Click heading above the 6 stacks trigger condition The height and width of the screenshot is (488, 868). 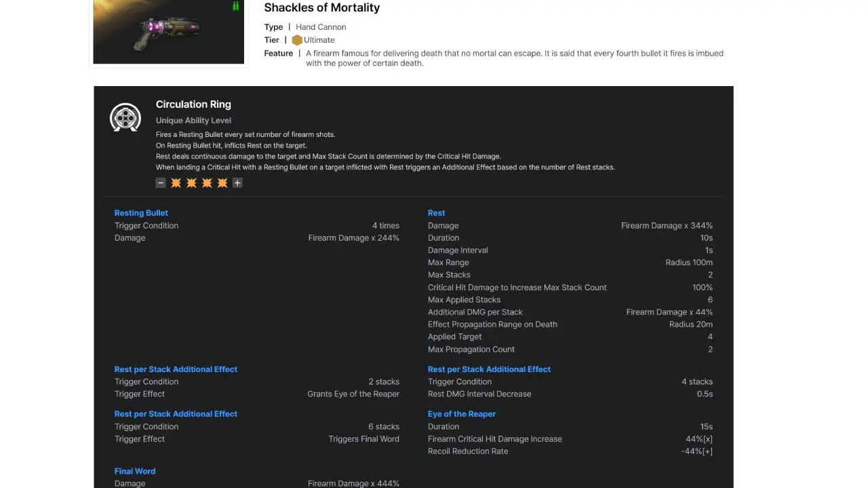point(176,414)
